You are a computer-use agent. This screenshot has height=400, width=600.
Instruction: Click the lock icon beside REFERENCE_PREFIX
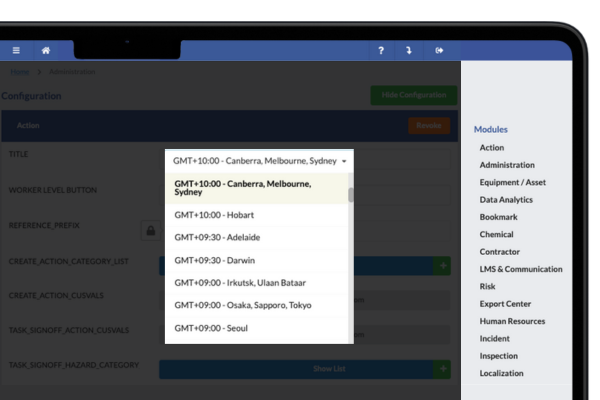[150, 231]
